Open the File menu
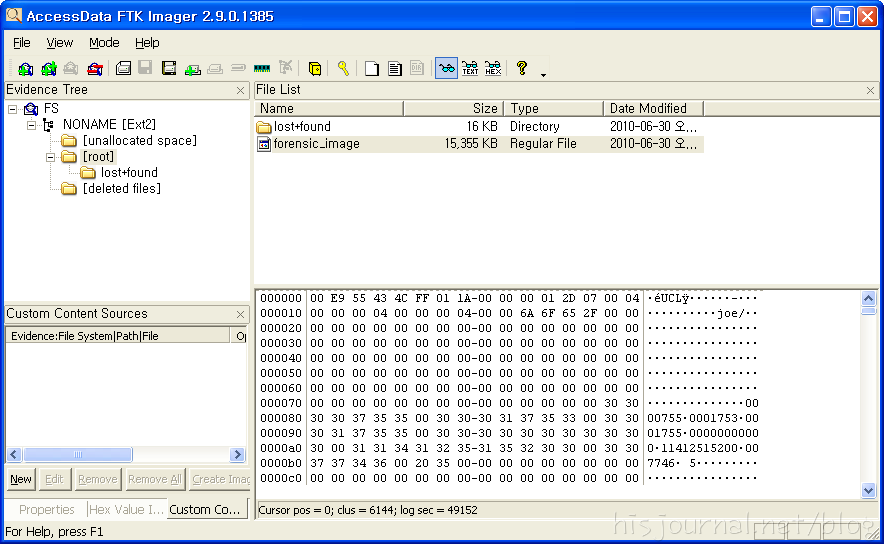The width and height of the screenshot is (884, 544). tap(21, 43)
